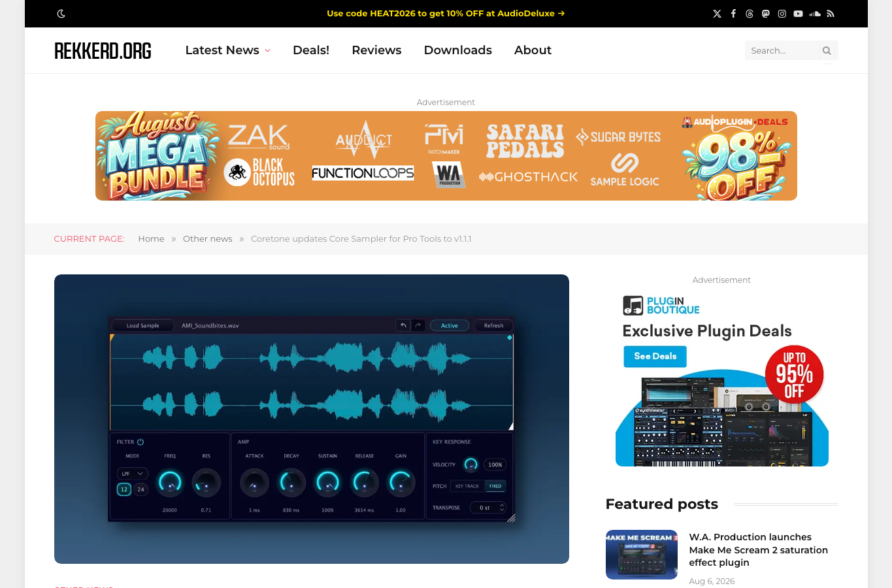Click the Active toggle in plugin image
892x588 pixels.
450,325
